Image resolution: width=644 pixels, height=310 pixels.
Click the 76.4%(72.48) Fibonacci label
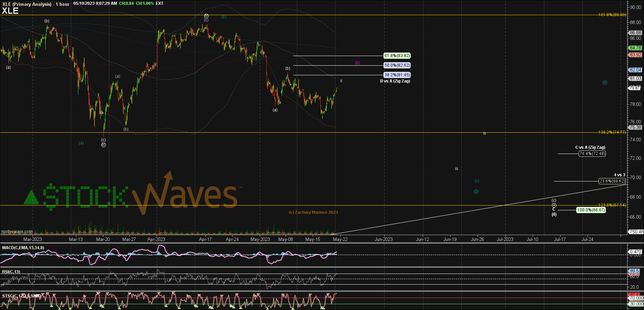(x=592, y=154)
